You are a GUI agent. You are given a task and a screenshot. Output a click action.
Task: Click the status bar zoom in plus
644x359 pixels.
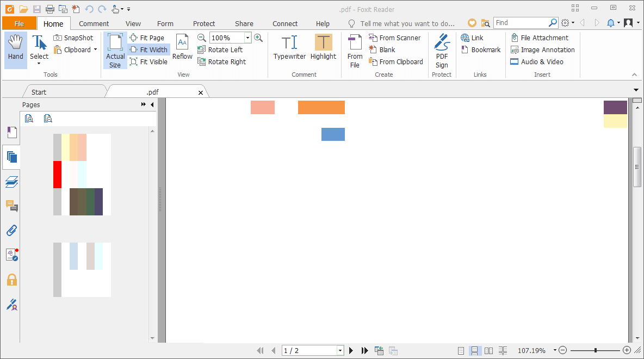click(627, 350)
